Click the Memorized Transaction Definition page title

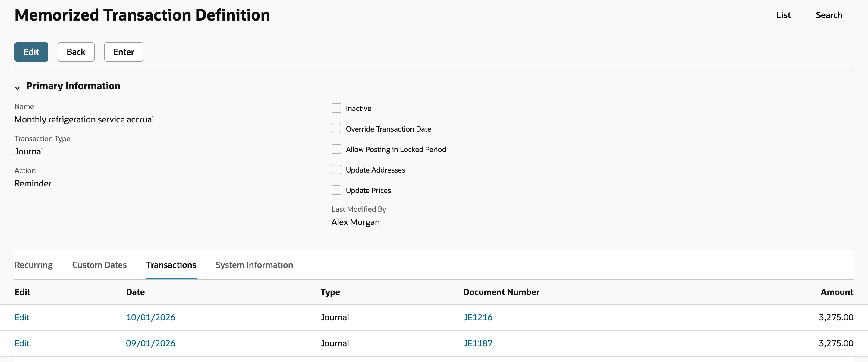coord(142,15)
